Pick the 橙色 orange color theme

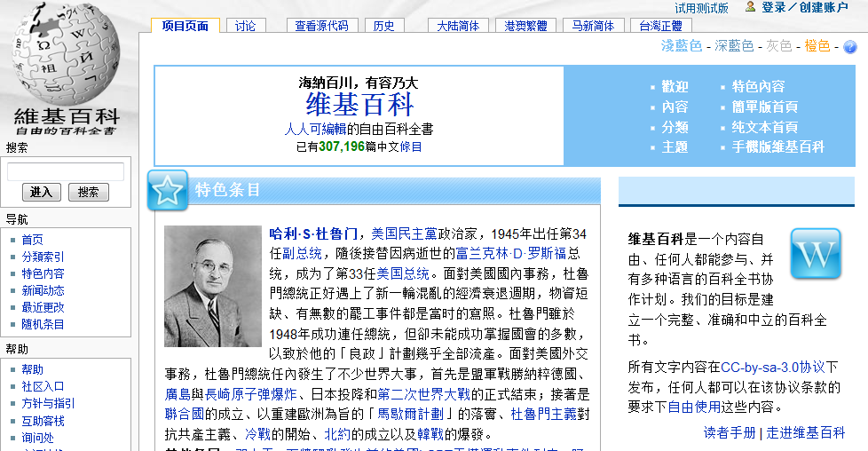click(x=817, y=46)
